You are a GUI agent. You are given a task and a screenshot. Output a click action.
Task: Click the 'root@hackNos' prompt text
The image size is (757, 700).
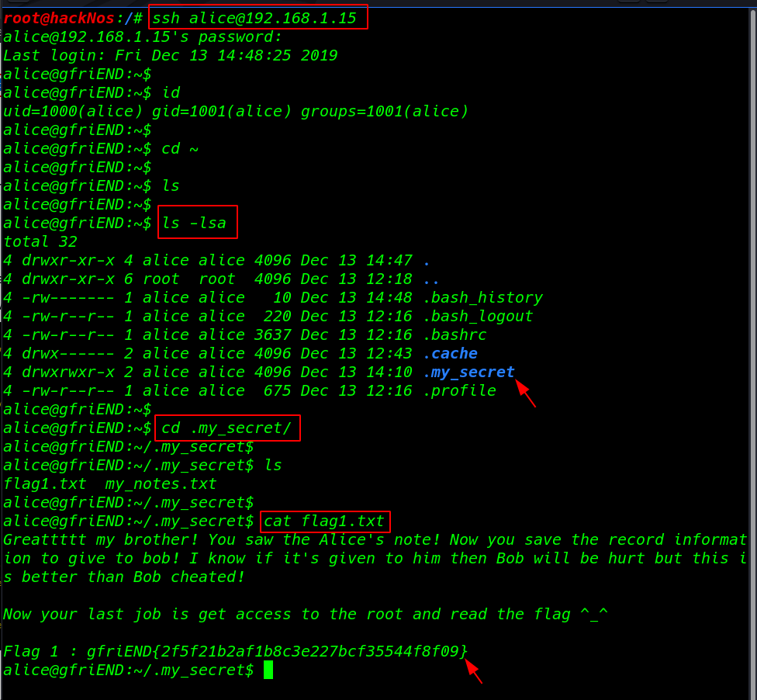tap(59, 18)
